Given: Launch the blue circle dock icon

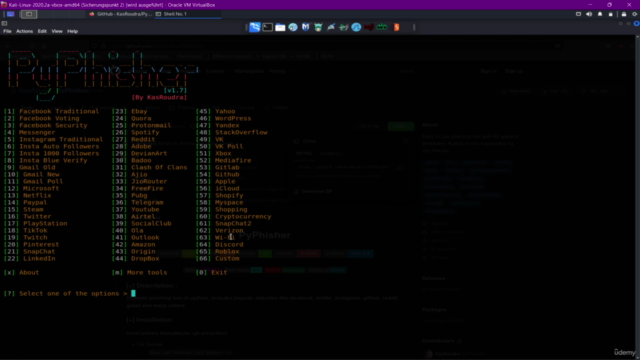Looking at the screenshot, I should (x=356, y=27).
